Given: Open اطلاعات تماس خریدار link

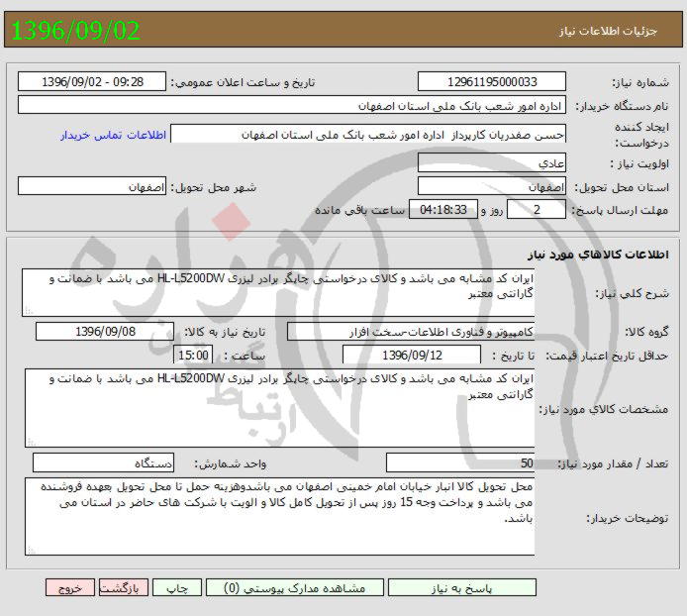Looking at the screenshot, I should (113, 135).
